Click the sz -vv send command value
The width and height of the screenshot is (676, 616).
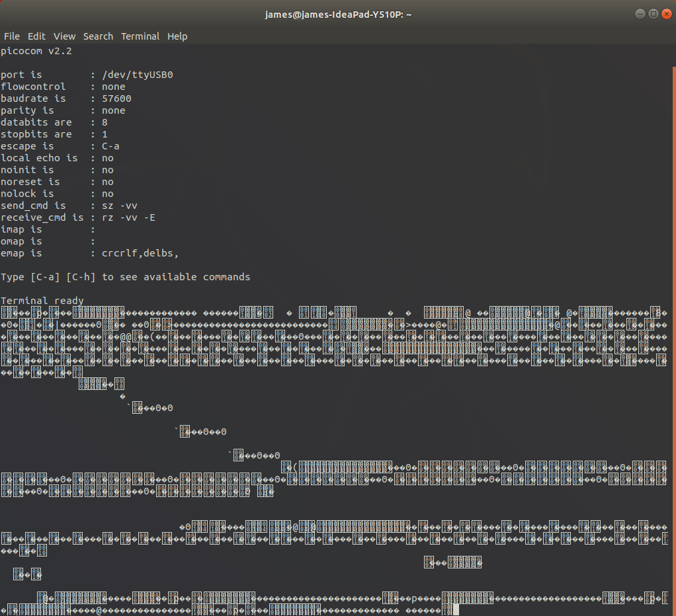coord(120,206)
